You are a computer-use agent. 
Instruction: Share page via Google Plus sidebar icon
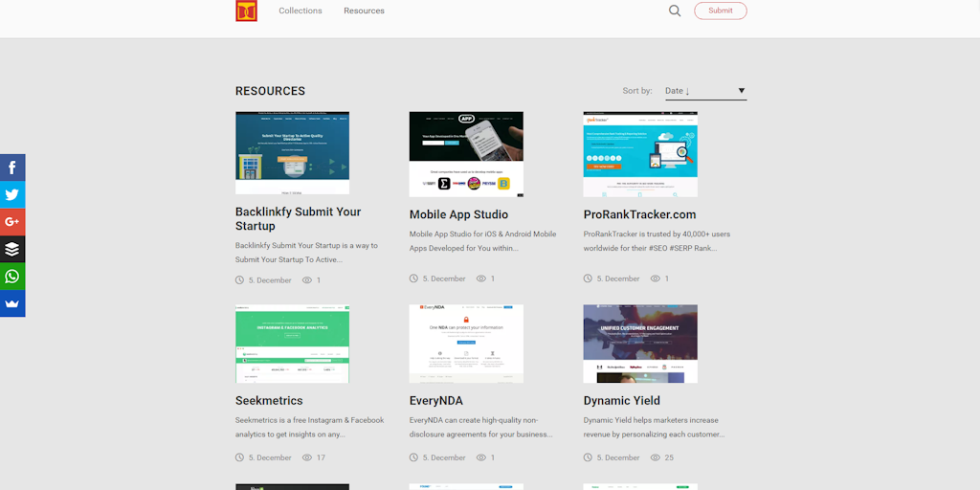point(12,222)
